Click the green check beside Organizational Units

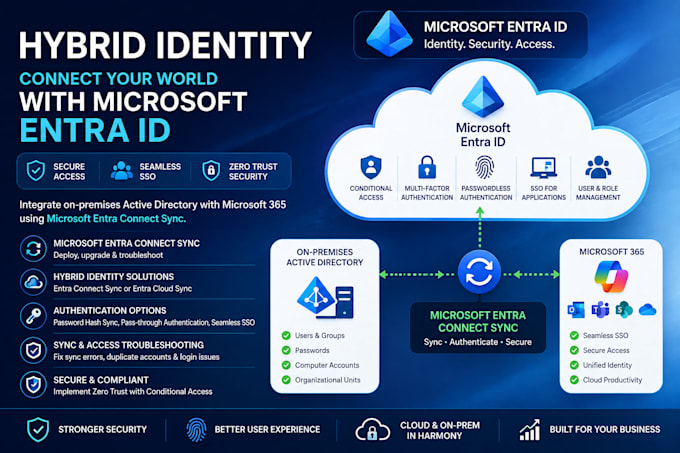[x=286, y=380]
